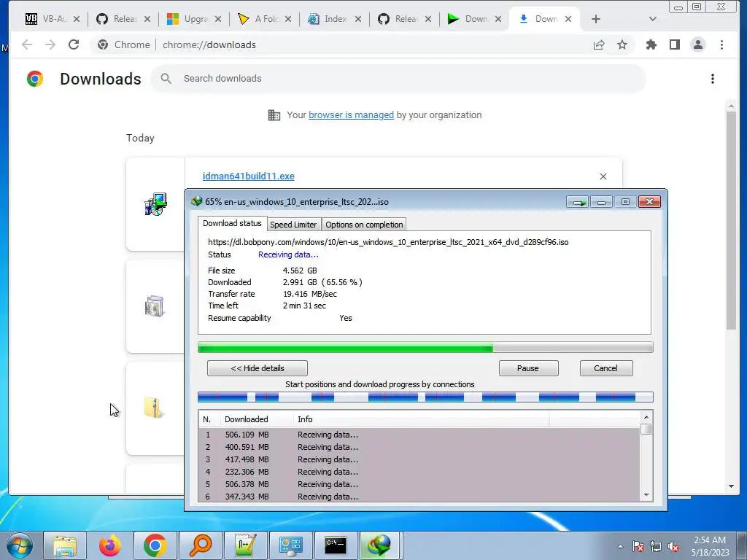Click the ISO download URL text
Screen dimensions: 747x560
coord(388,242)
